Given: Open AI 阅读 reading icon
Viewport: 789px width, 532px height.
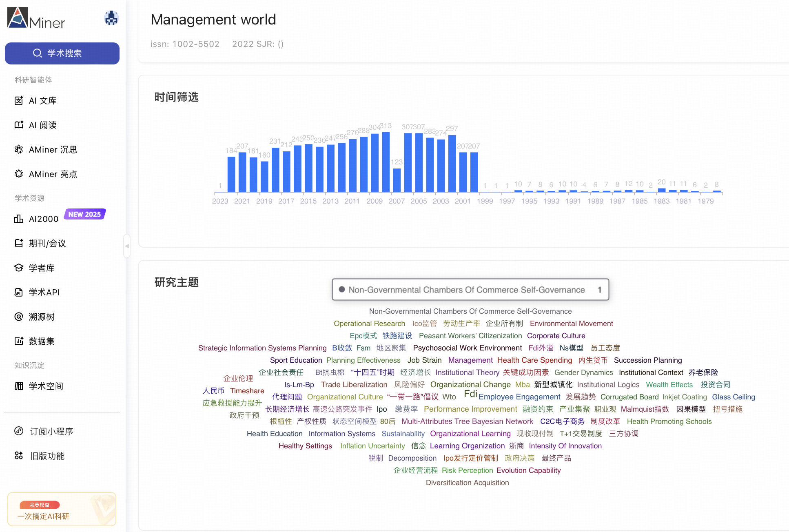Looking at the screenshot, I should [19, 125].
